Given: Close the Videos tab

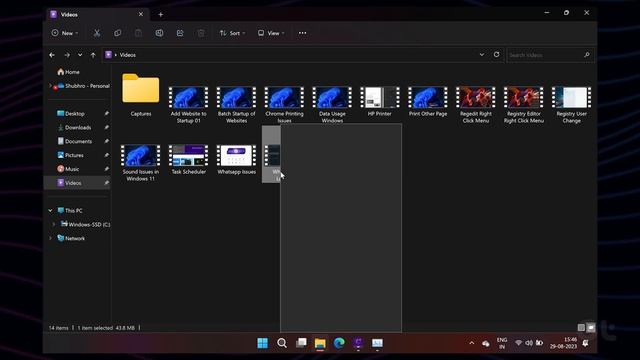Looking at the screenshot, I should [x=141, y=14].
